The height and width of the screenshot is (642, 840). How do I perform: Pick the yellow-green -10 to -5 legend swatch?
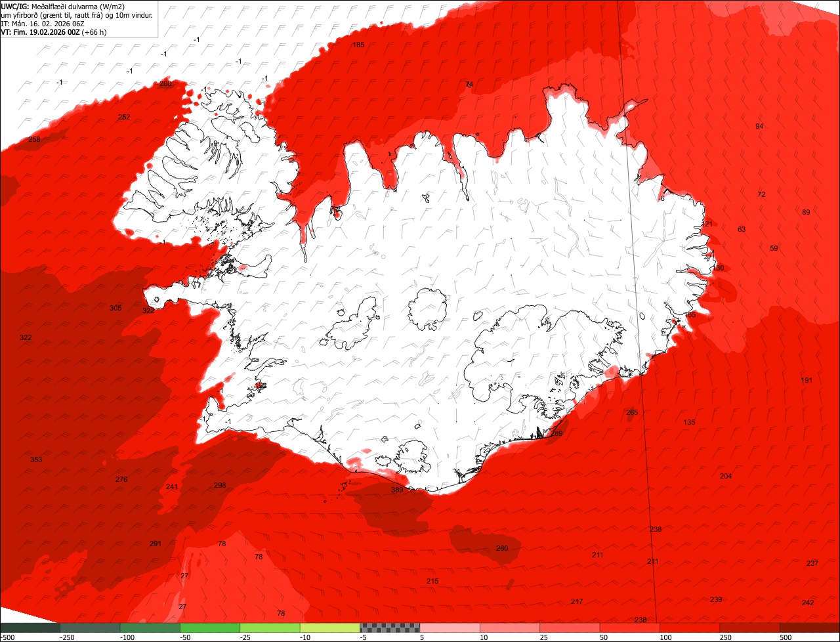330,628
